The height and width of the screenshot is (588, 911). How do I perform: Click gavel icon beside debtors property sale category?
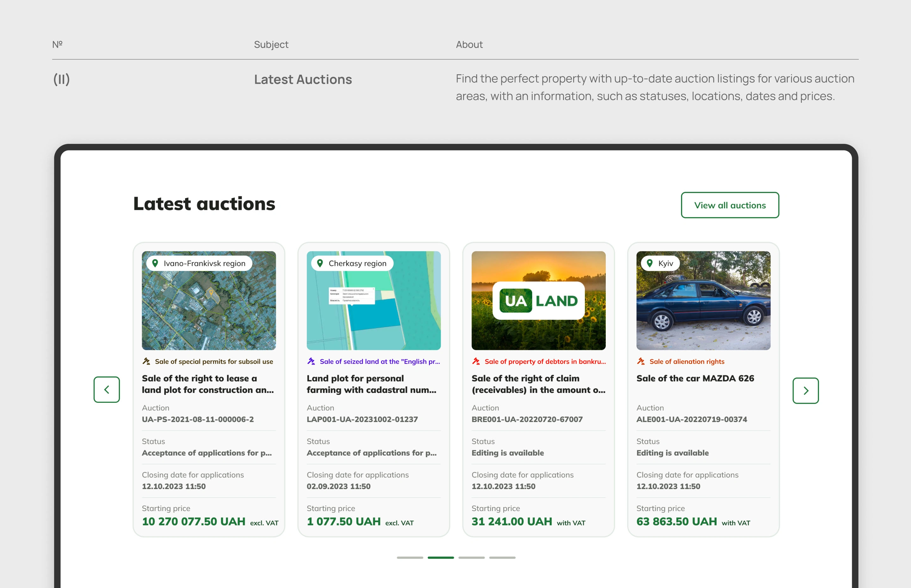(476, 361)
